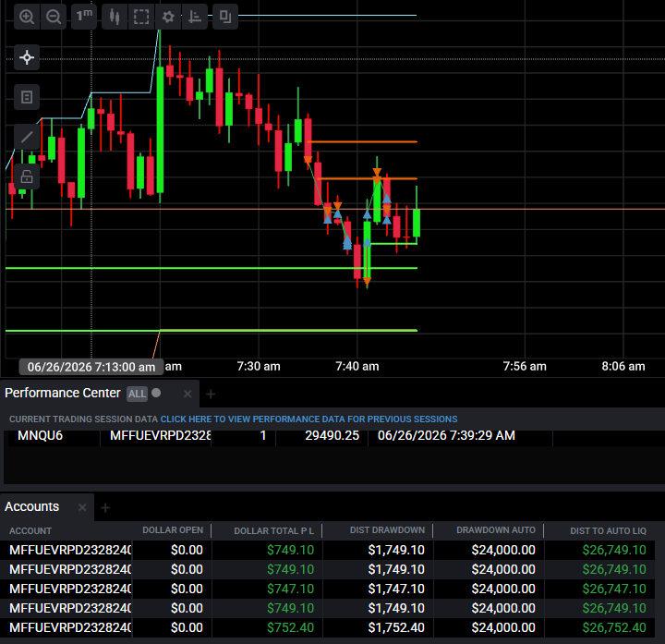Change the candlestick chart type
The width and height of the screenshot is (665, 644).
pos(115,17)
